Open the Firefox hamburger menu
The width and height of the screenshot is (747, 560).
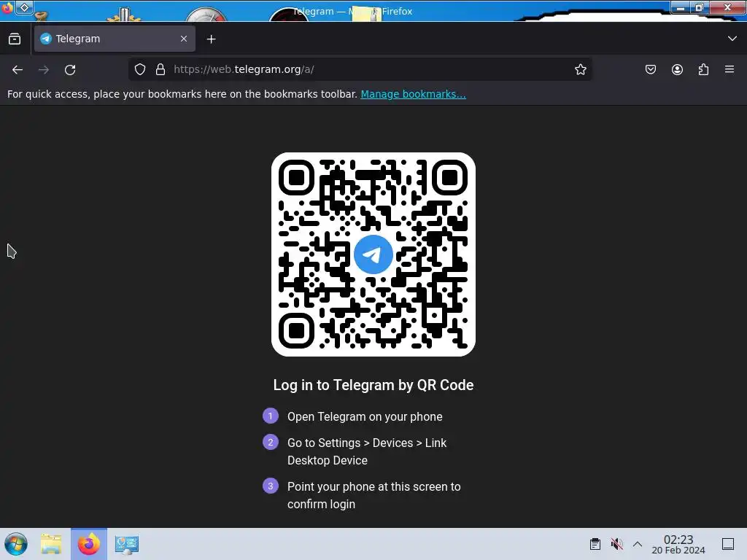pos(729,69)
